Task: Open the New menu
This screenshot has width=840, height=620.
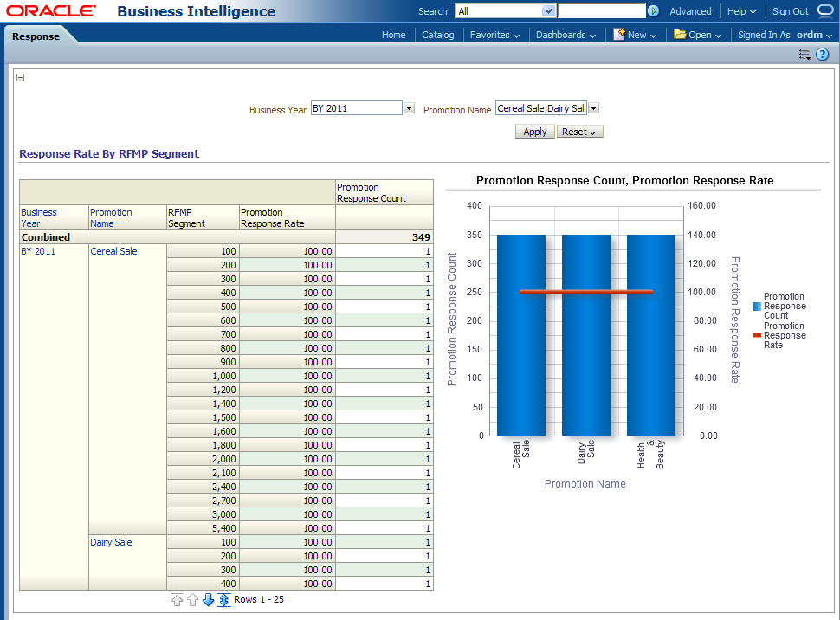Action: [x=635, y=35]
